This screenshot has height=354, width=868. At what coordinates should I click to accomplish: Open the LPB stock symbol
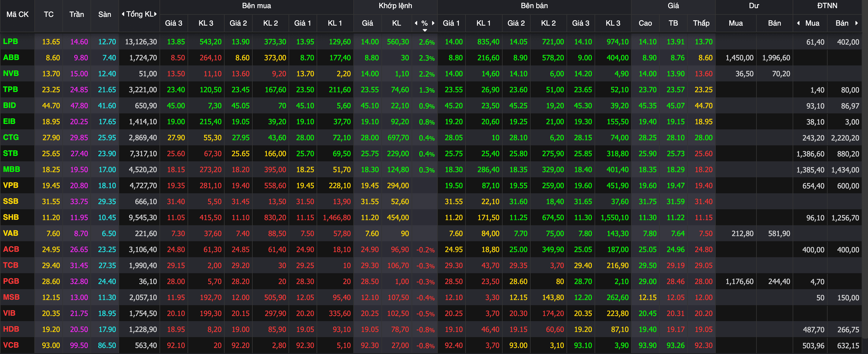tap(11, 42)
